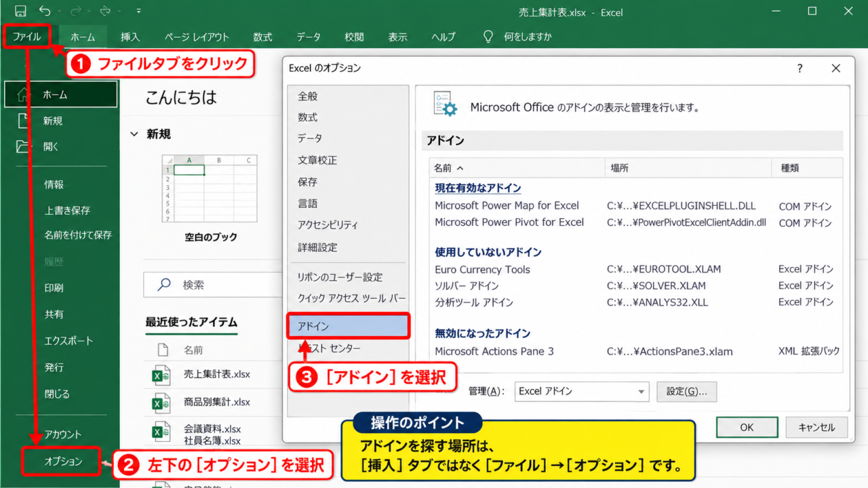Open the ファイル tab
Screen dimensions: 868x488
tap(27, 37)
